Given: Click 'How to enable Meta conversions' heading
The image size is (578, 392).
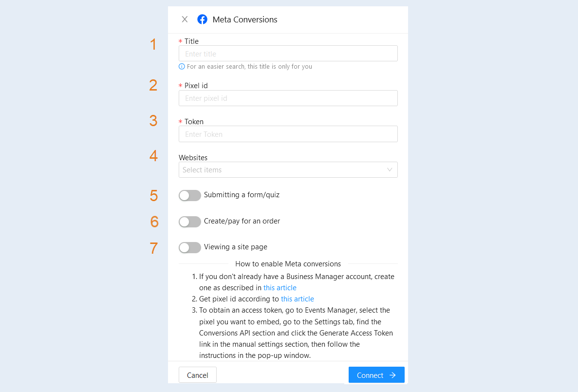Looking at the screenshot, I should point(288,264).
